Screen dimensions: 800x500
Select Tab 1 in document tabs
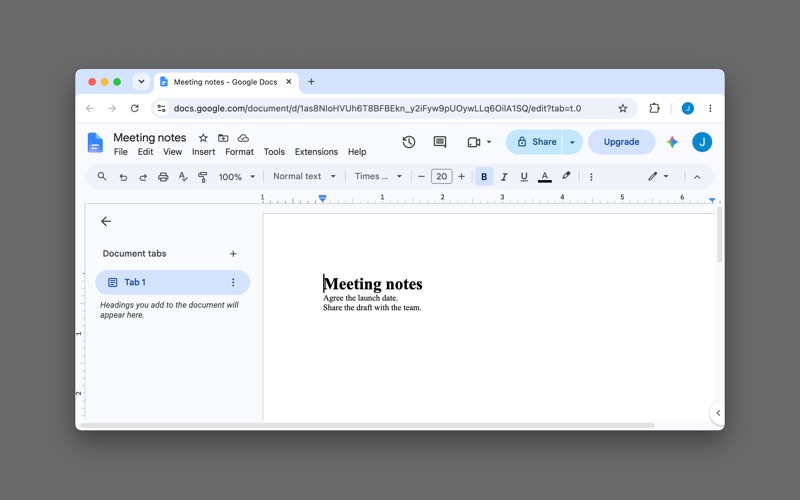172,282
